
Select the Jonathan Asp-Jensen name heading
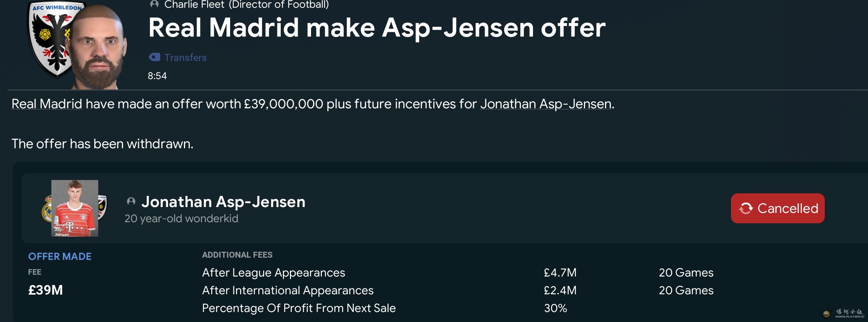tap(223, 202)
